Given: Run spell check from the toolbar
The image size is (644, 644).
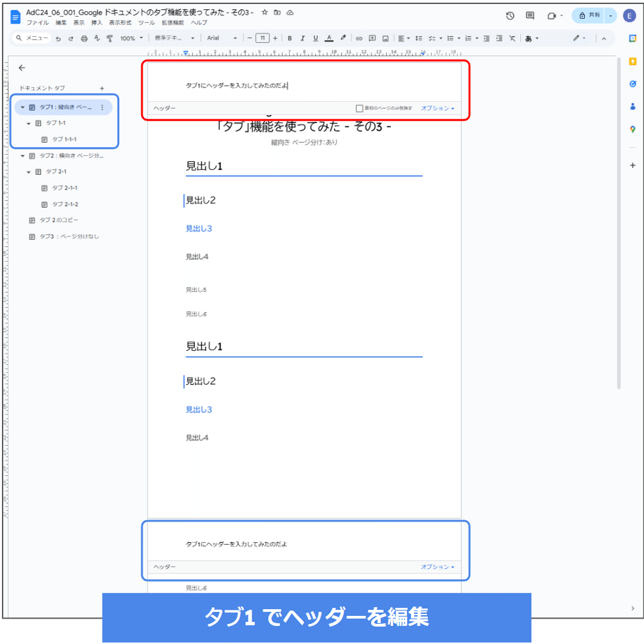Looking at the screenshot, I should (97, 38).
